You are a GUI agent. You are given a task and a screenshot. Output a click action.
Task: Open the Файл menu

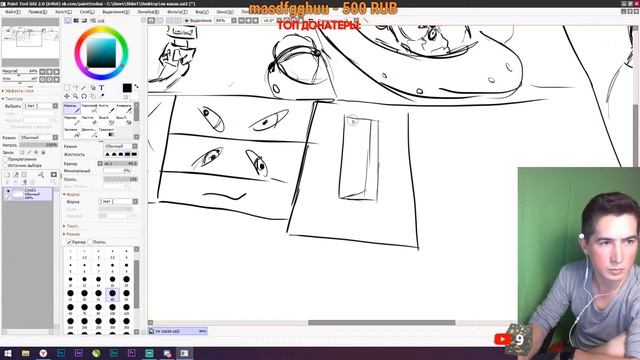coord(13,12)
